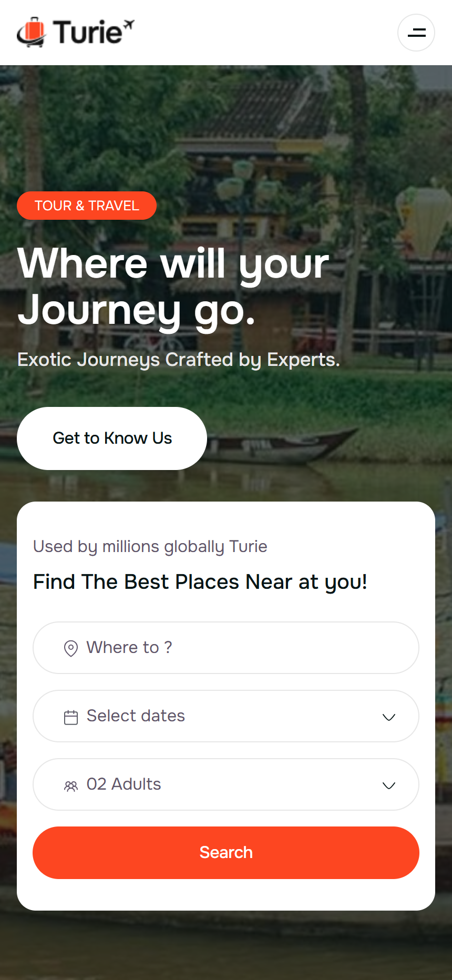The image size is (452, 980).
Task: Open the Select dates dropdown field
Action: coord(226,716)
